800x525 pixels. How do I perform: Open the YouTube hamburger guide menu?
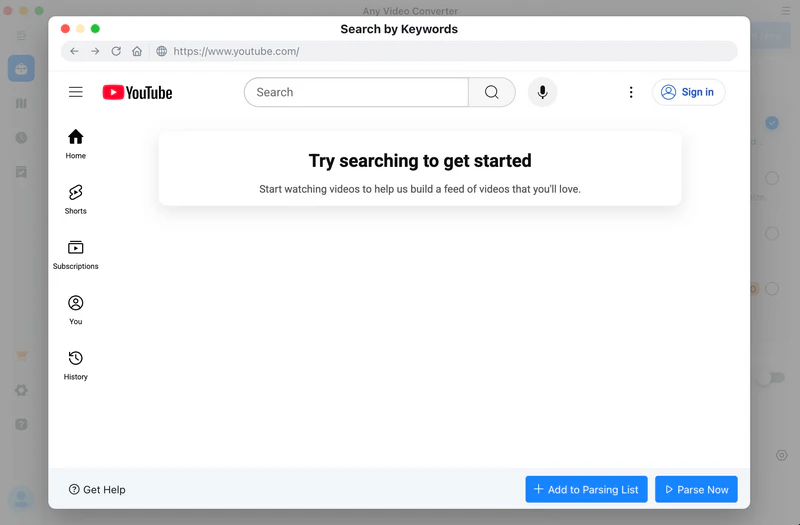(76, 92)
